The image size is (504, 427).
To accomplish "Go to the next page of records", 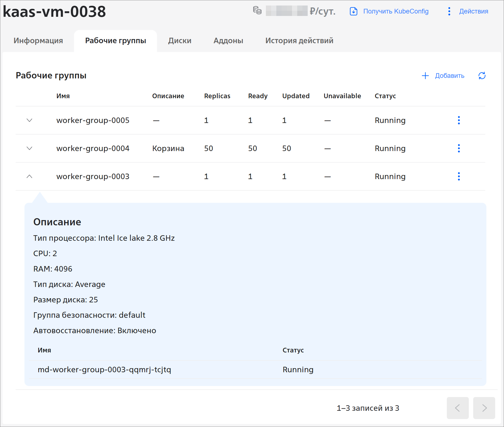I will click(x=484, y=408).
